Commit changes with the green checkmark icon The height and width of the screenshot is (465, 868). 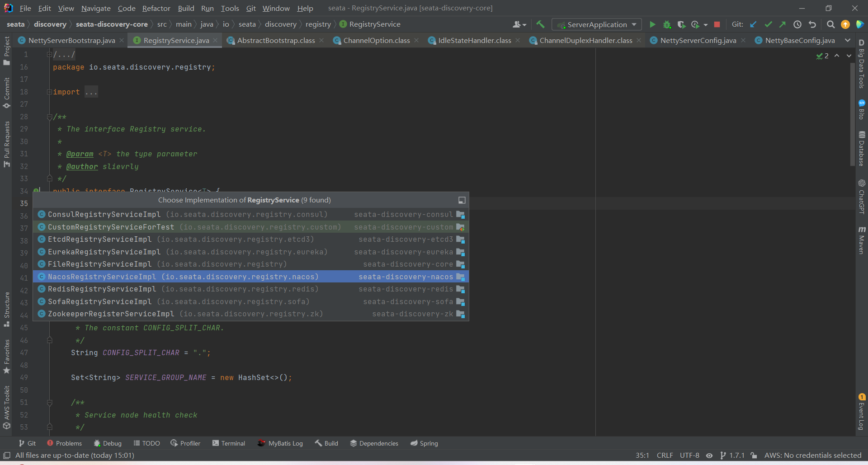tap(768, 24)
